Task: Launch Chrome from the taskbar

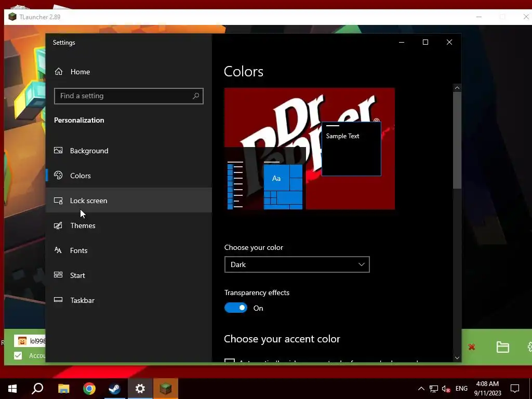Action: [89, 389]
